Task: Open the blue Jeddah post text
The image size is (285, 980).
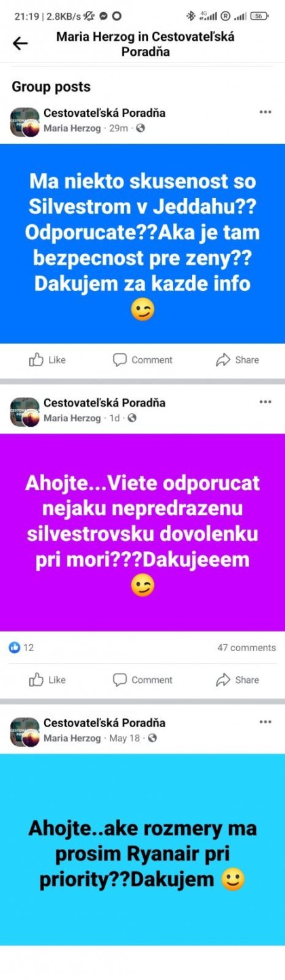Action: [x=142, y=243]
